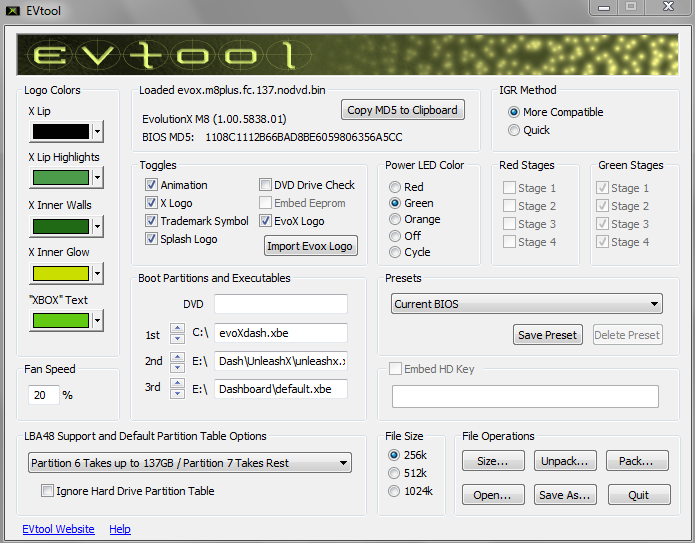Expand the XBOX Text color dropdown arrow

[97, 321]
